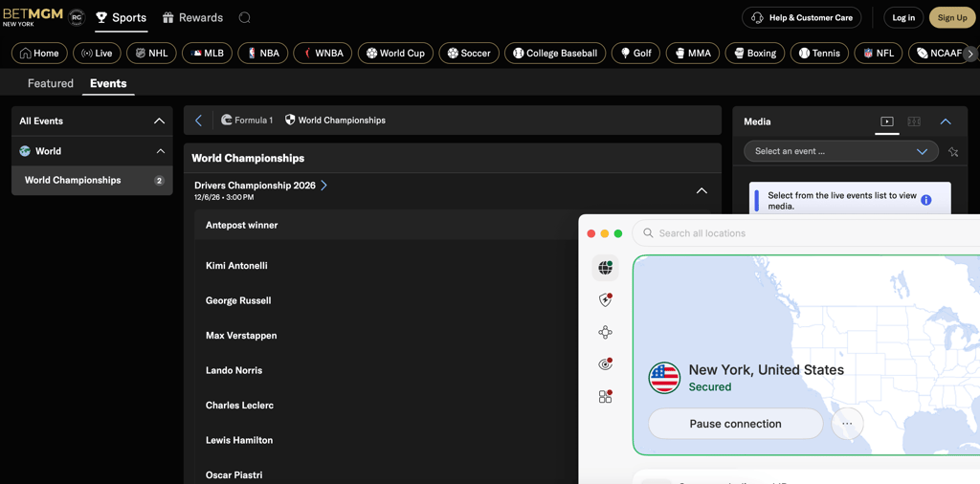Select Charles Leclerc row

[387, 406]
